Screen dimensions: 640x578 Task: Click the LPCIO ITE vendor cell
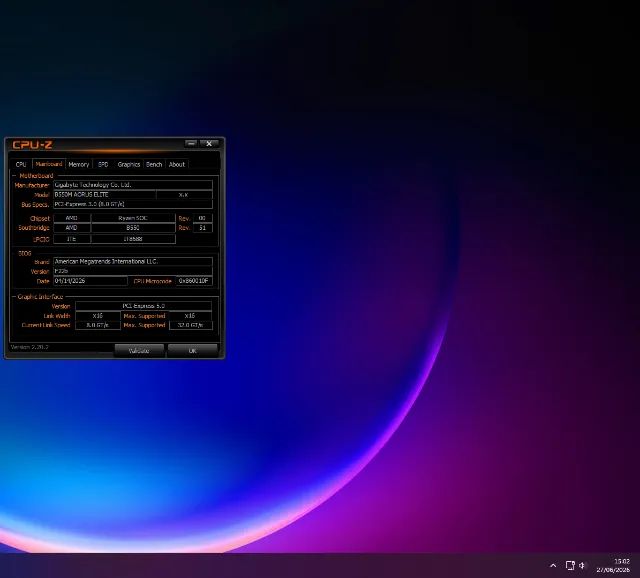72,239
